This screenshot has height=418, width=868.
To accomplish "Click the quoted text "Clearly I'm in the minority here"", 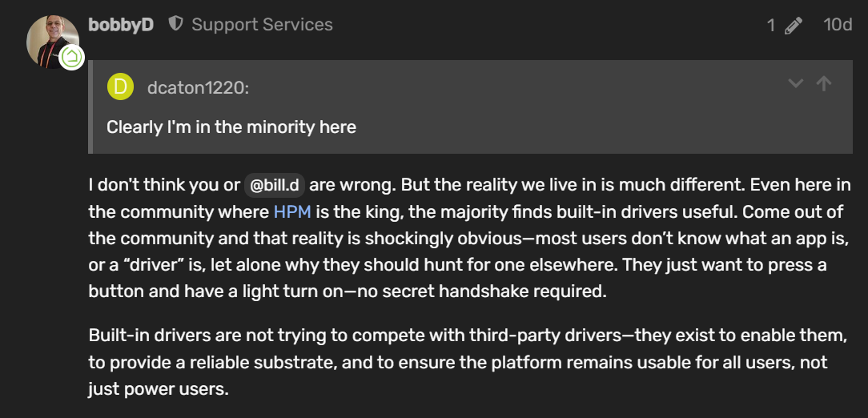I will [231, 127].
